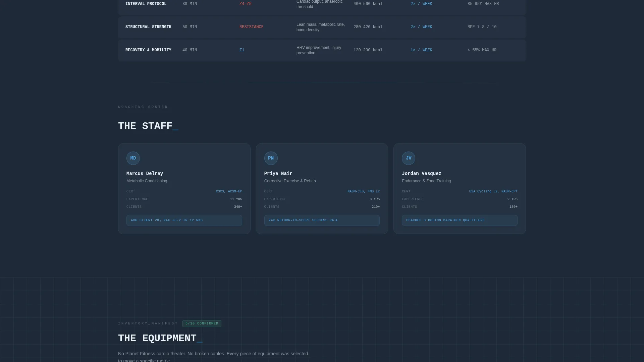
Task: Click Jordan Vasquez's JV avatar
Action: click(409, 158)
